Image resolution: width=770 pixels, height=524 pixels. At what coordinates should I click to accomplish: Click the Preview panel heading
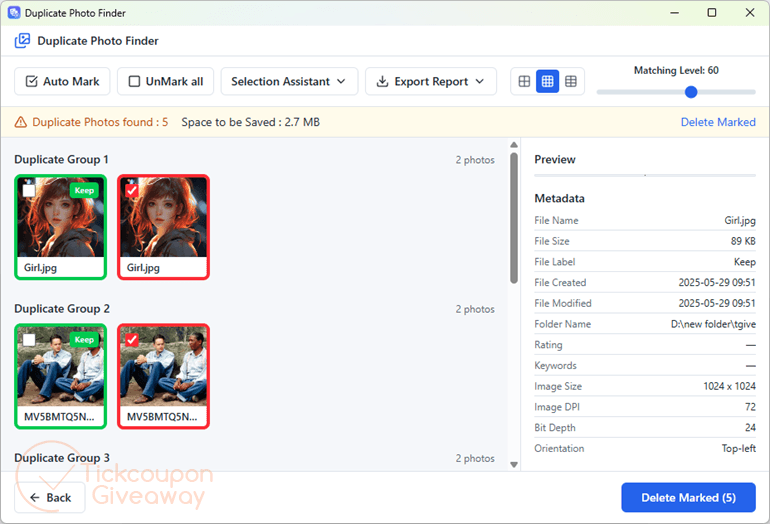pos(554,160)
